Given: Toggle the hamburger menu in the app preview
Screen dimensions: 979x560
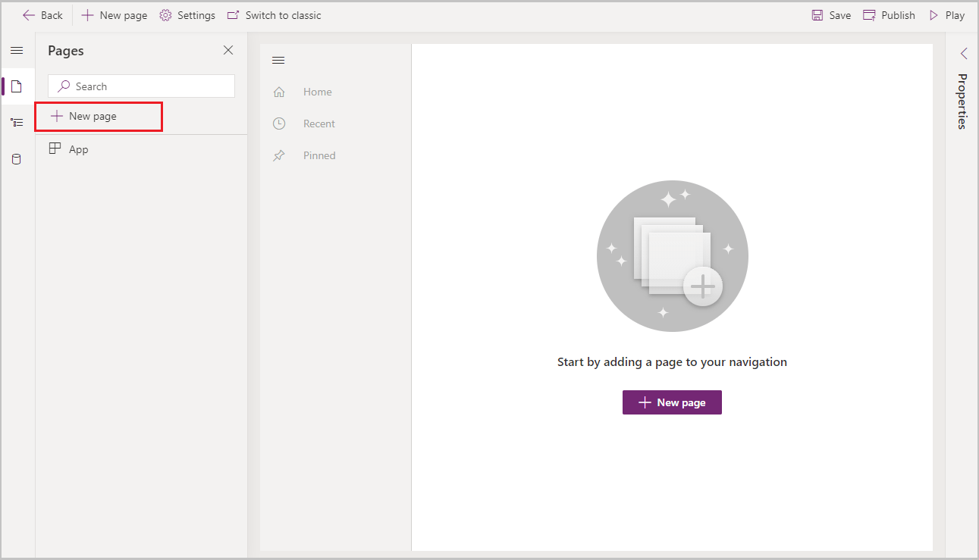Looking at the screenshot, I should (x=278, y=60).
